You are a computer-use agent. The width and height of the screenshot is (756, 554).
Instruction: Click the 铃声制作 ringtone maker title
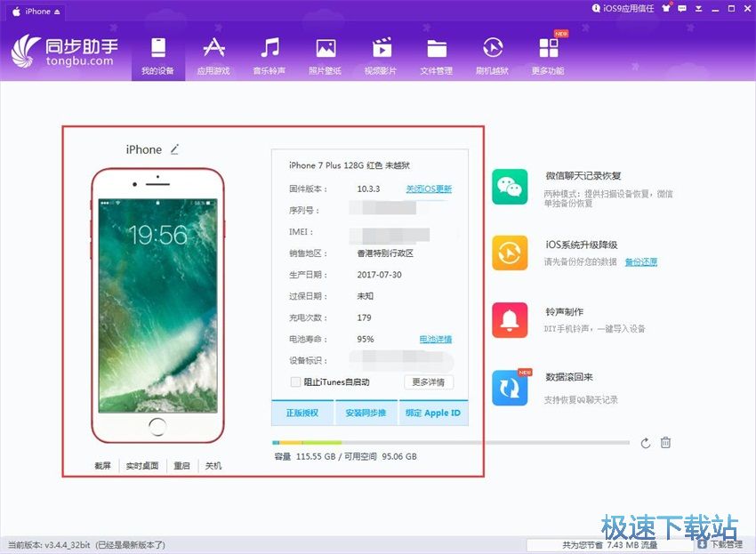pos(564,312)
